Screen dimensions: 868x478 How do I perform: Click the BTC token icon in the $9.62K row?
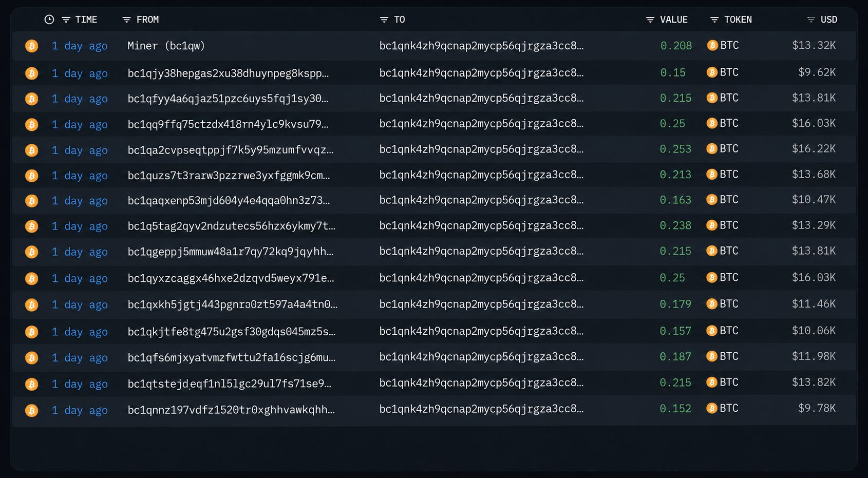(x=712, y=72)
